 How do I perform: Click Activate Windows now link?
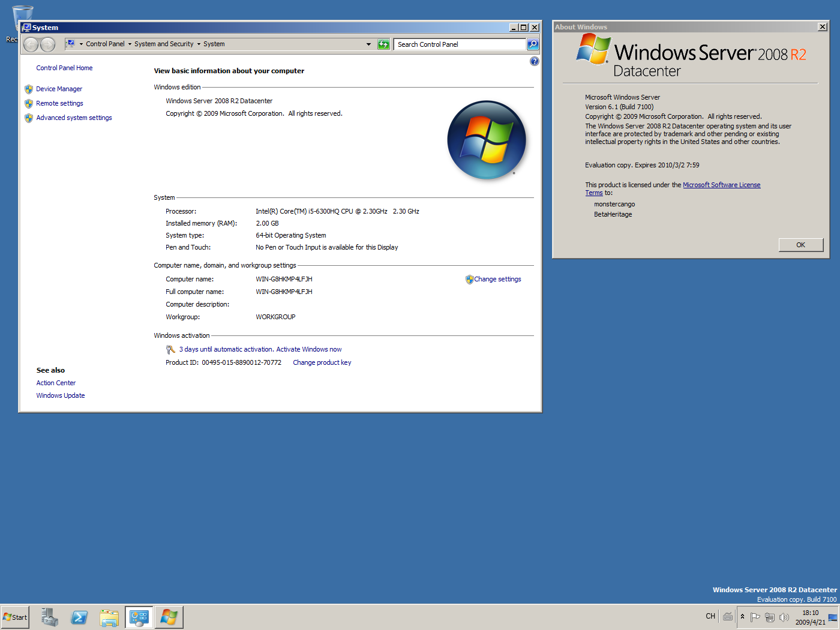[x=309, y=349]
